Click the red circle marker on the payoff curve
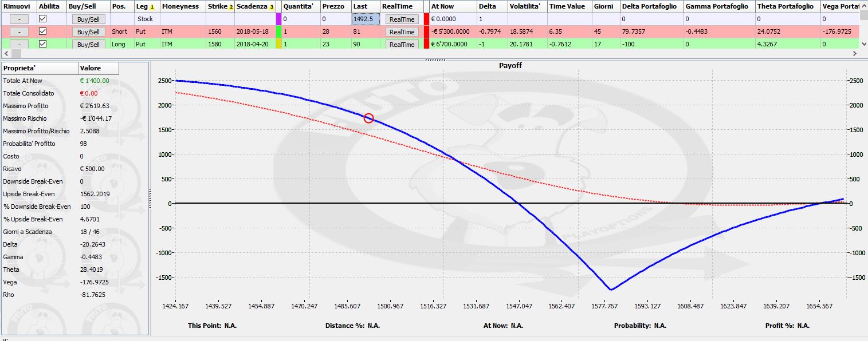This screenshot has width=868, height=341. pyautogui.click(x=368, y=118)
